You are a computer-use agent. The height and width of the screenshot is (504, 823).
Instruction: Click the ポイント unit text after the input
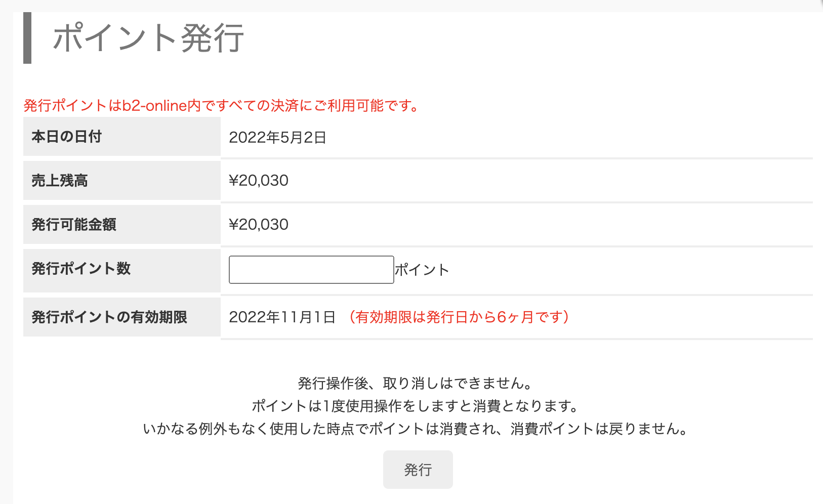[422, 270]
